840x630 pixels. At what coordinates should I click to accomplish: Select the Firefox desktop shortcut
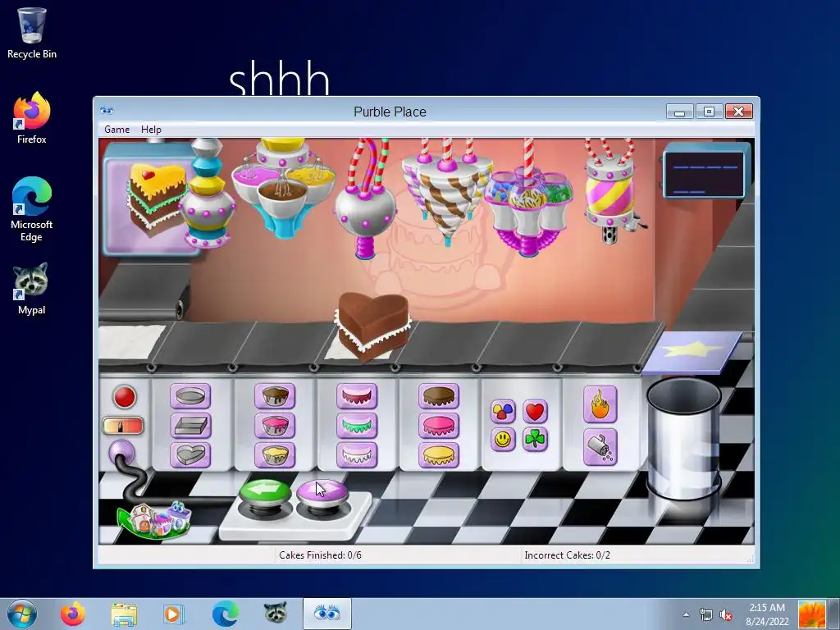point(32,118)
